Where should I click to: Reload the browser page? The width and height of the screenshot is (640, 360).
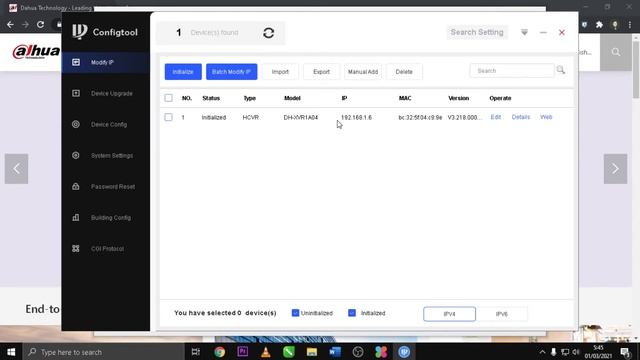click(40, 24)
